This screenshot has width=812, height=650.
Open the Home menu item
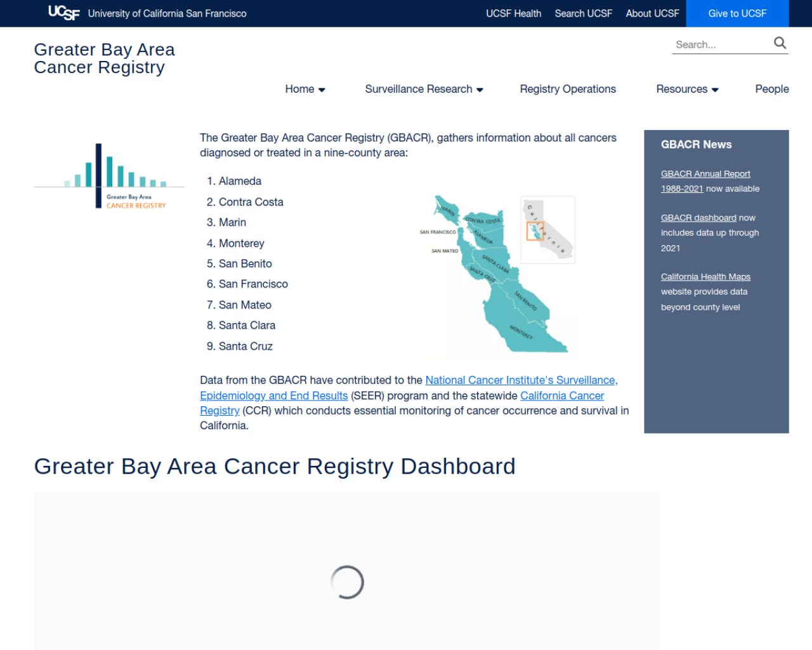click(299, 90)
